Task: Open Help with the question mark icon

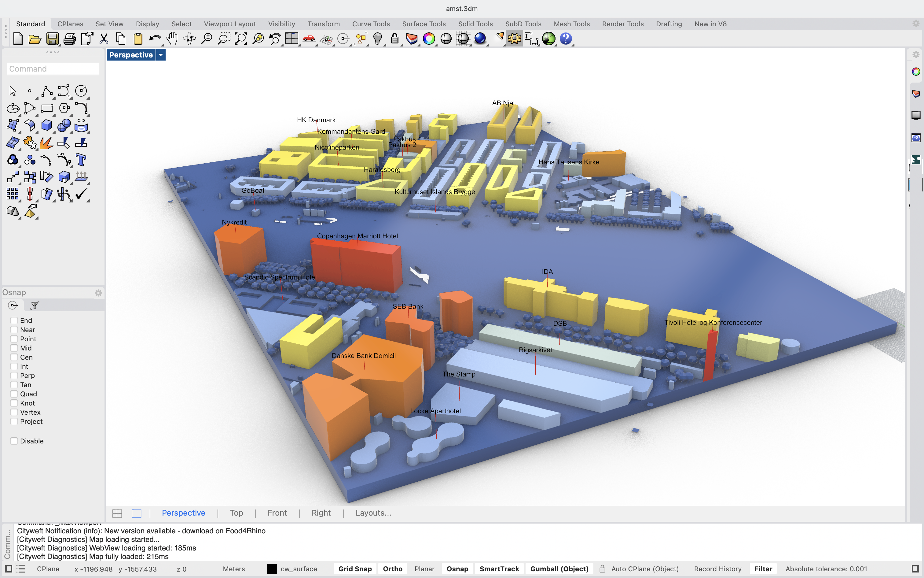Action: click(566, 39)
